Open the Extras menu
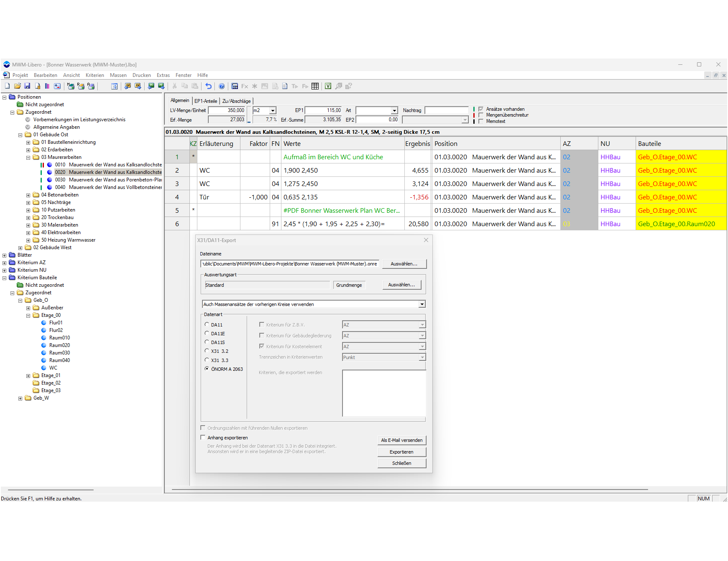Screen dimensions: 728x561 click(163, 75)
